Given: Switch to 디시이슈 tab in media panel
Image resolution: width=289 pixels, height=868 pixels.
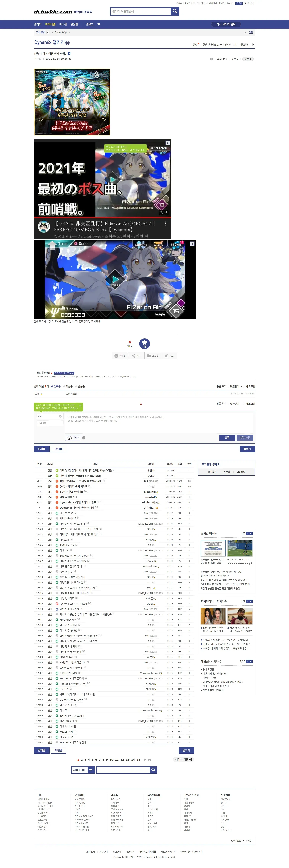Looking at the screenshot, I should (222, 601).
